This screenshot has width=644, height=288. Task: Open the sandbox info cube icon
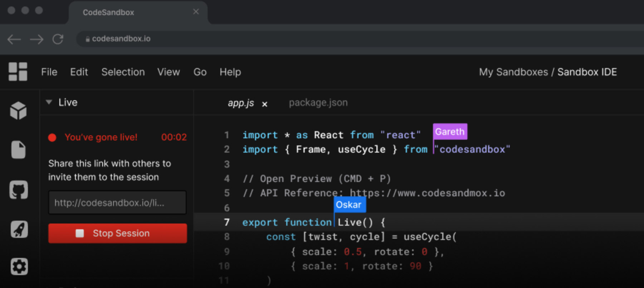pyautogui.click(x=18, y=110)
